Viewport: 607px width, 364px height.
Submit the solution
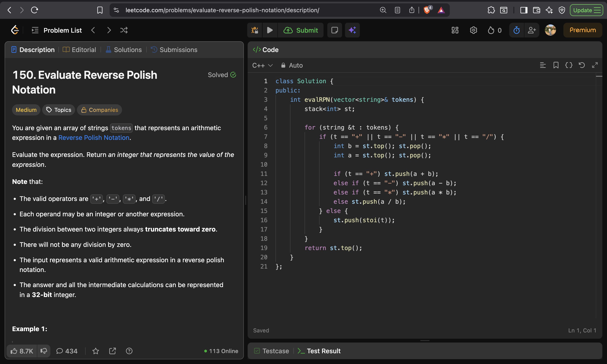(x=301, y=30)
